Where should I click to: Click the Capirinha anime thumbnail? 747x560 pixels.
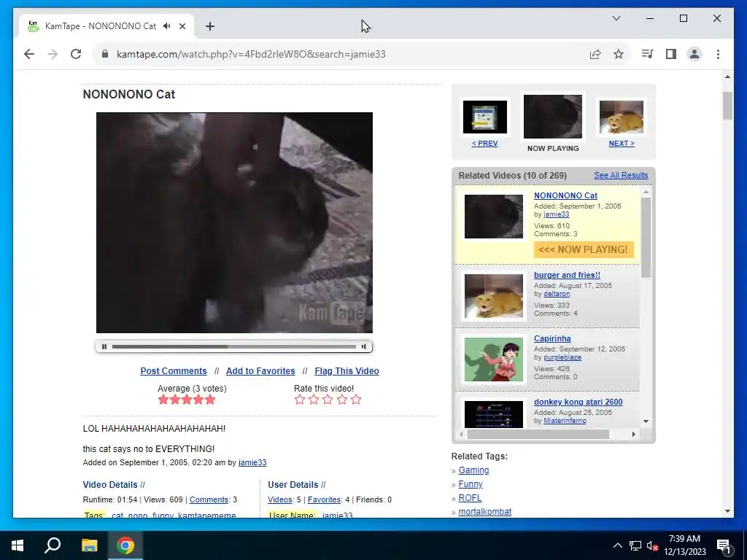[x=494, y=359]
